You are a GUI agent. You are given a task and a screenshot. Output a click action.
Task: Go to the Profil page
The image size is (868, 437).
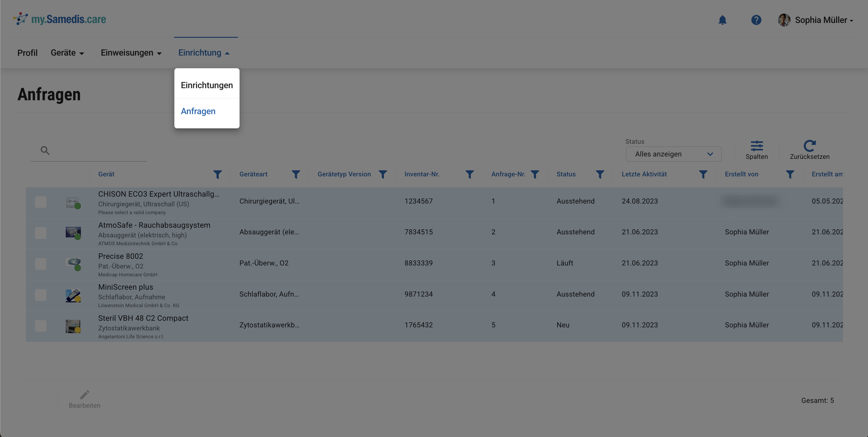[x=27, y=53]
